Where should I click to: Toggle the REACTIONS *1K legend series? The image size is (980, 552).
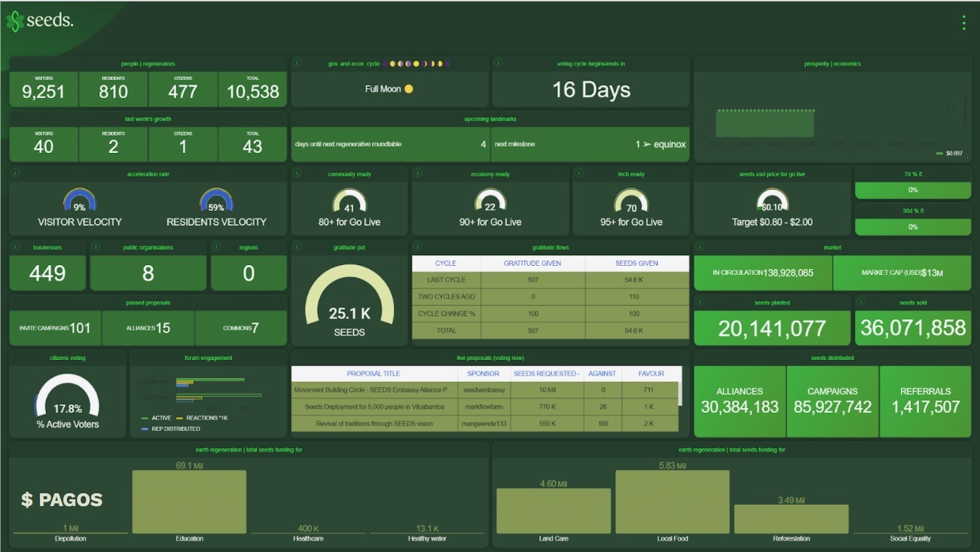click(x=202, y=418)
